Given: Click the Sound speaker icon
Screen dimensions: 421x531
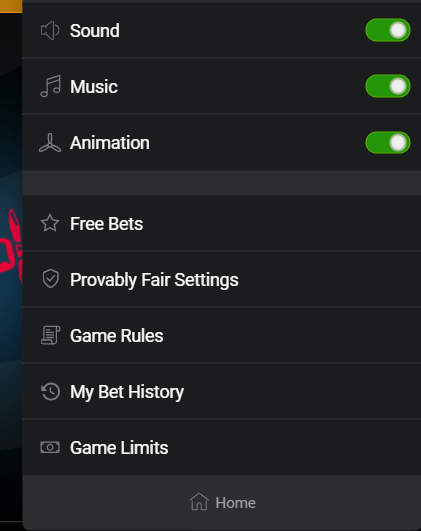Looking at the screenshot, I should click(x=50, y=30).
